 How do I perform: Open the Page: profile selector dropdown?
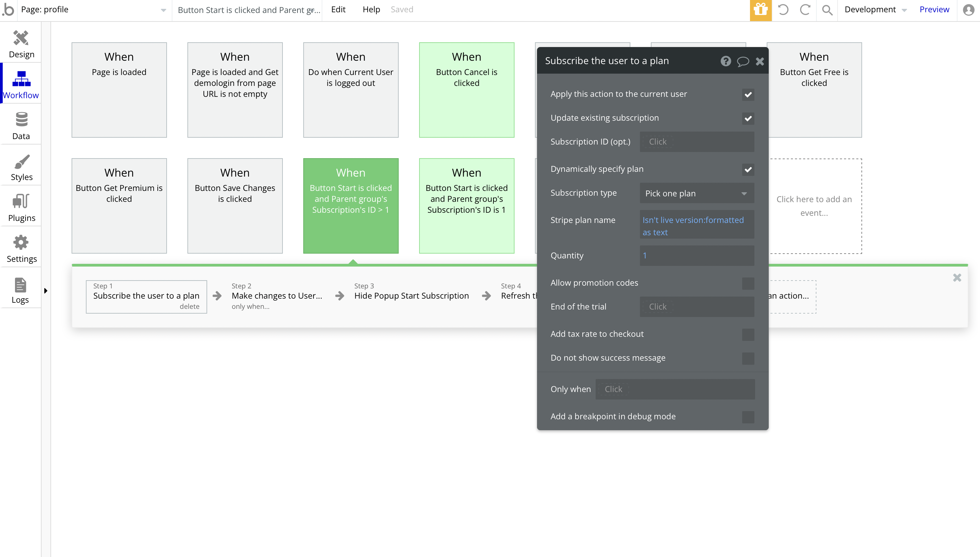coord(94,10)
